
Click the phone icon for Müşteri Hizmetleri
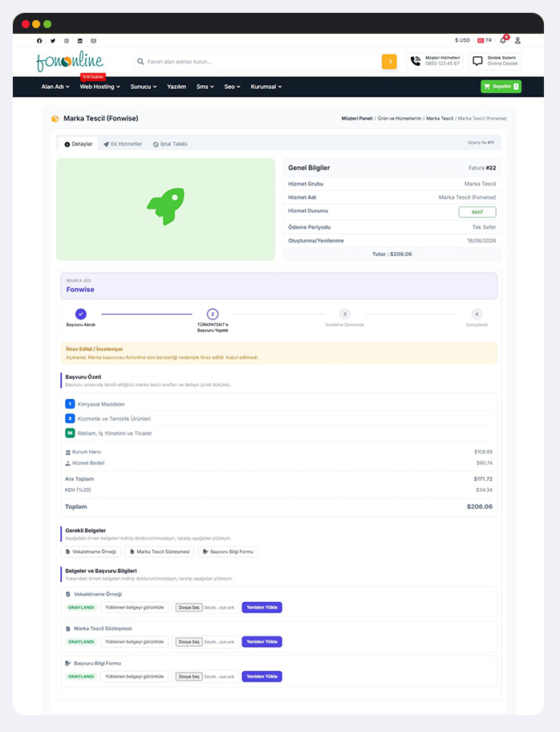[x=416, y=61]
